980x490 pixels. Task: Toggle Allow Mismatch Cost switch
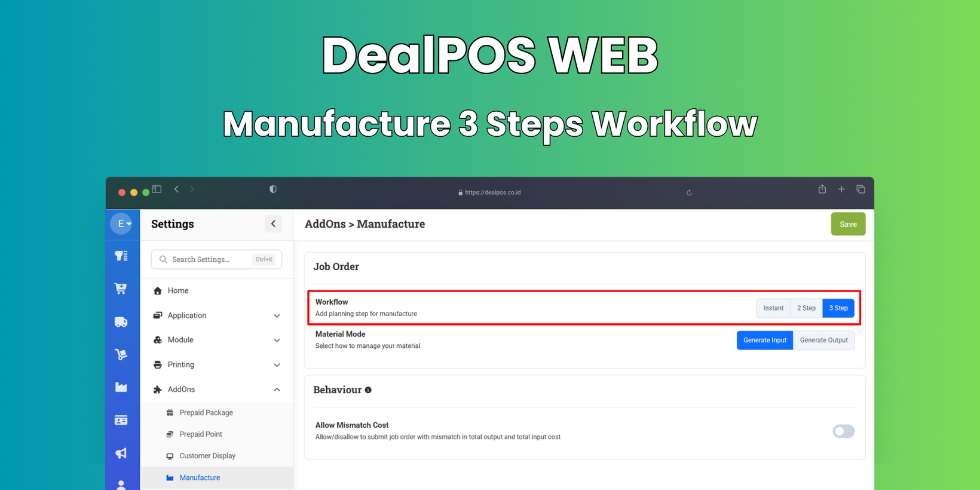tap(843, 431)
